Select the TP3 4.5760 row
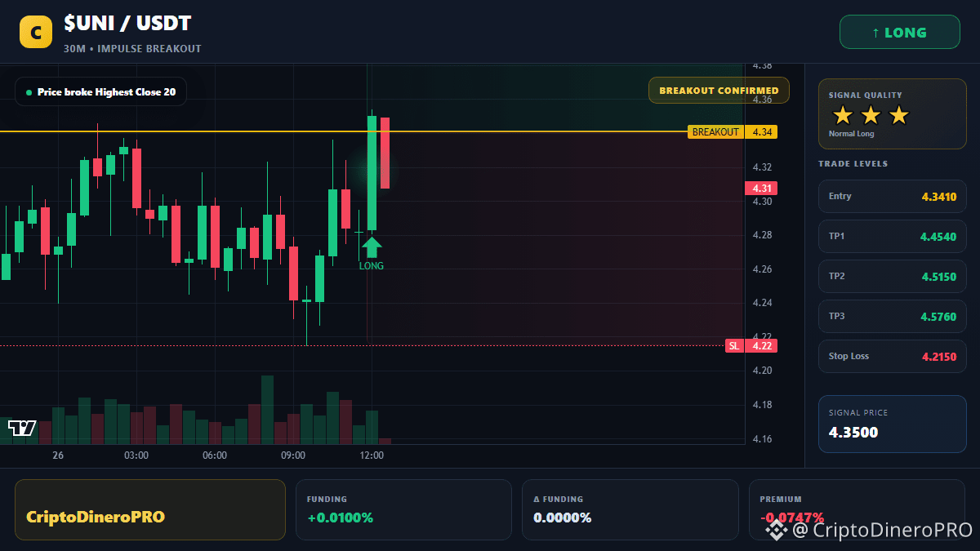Viewport: 980px width, 551px height. click(x=893, y=316)
